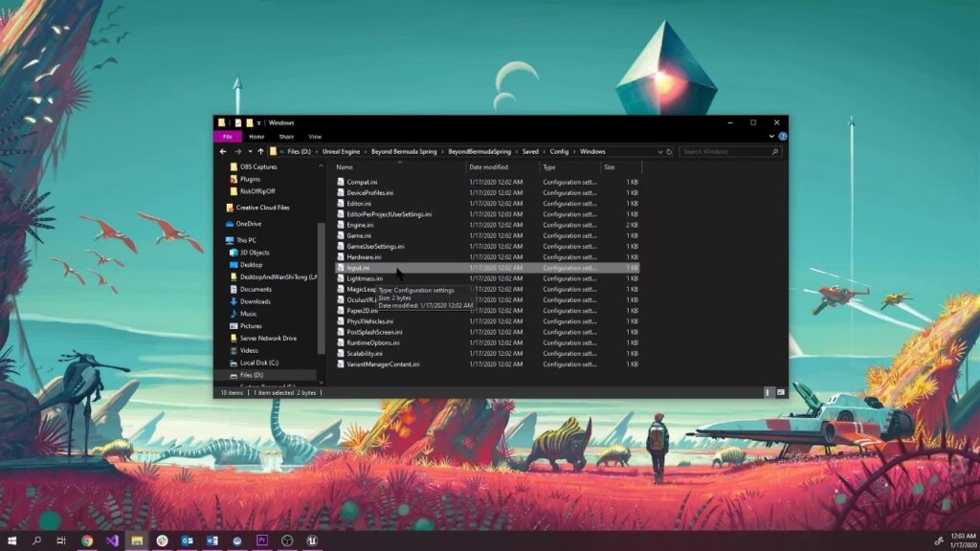The width and height of the screenshot is (980, 551).
Task: Open the File menu
Action: point(227,137)
